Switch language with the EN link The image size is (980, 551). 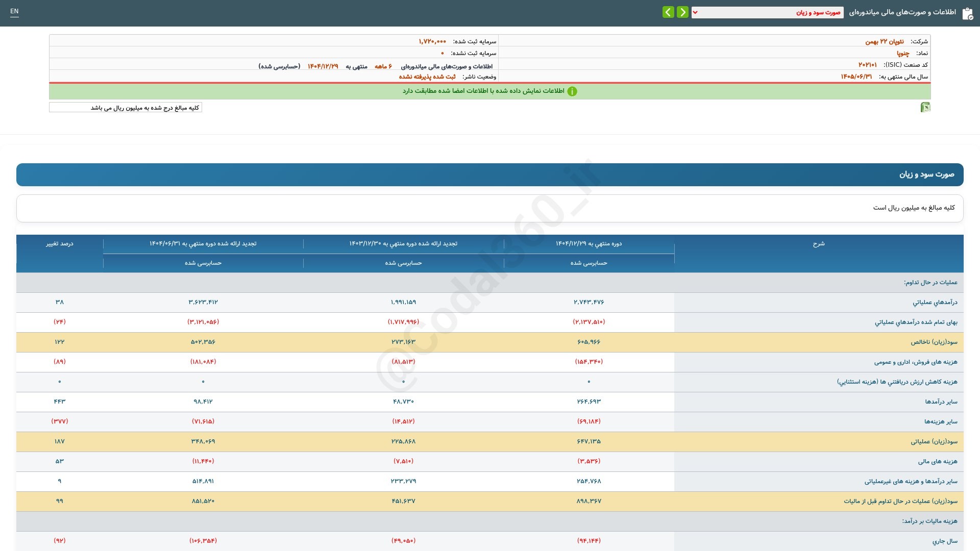14,11
